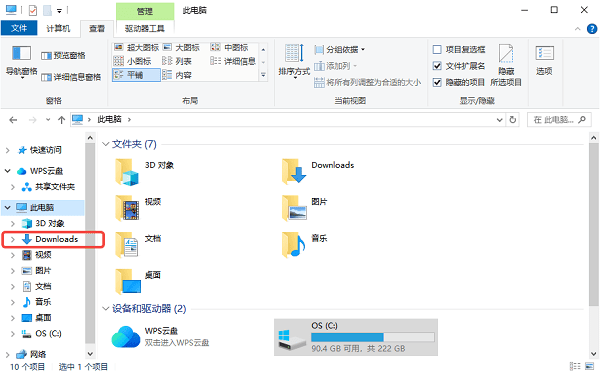Open Options (选项) button

coord(544,60)
